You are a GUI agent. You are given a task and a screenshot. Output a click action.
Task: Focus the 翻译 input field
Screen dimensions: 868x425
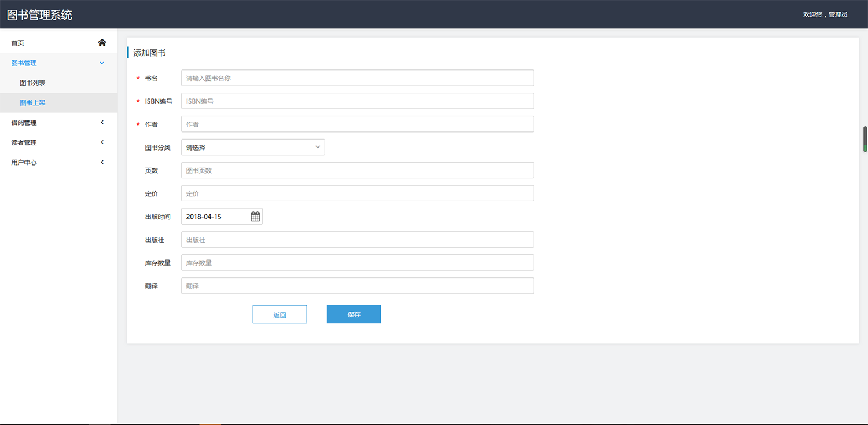tap(357, 285)
